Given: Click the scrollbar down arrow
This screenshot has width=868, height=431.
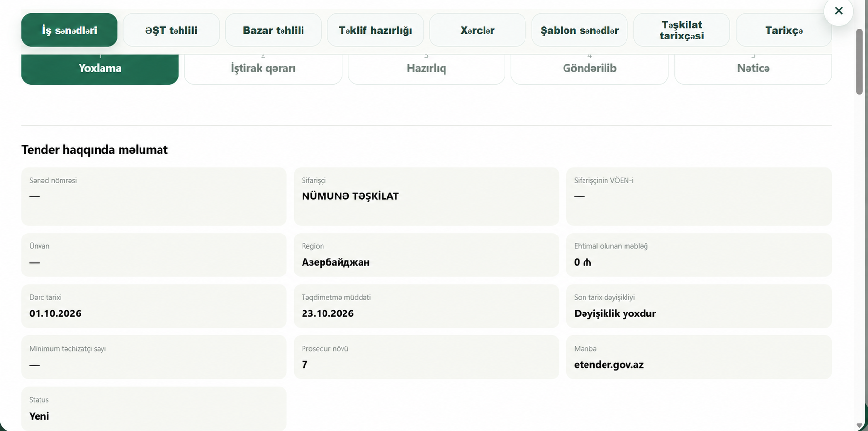Looking at the screenshot, I should click(x=860, y=426).
